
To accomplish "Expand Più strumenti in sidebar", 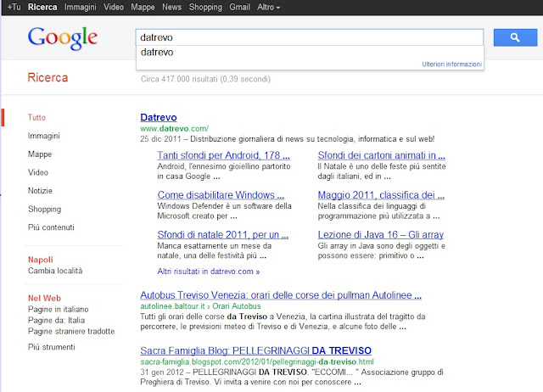I will pyautogui.click(x=51, y=347).
